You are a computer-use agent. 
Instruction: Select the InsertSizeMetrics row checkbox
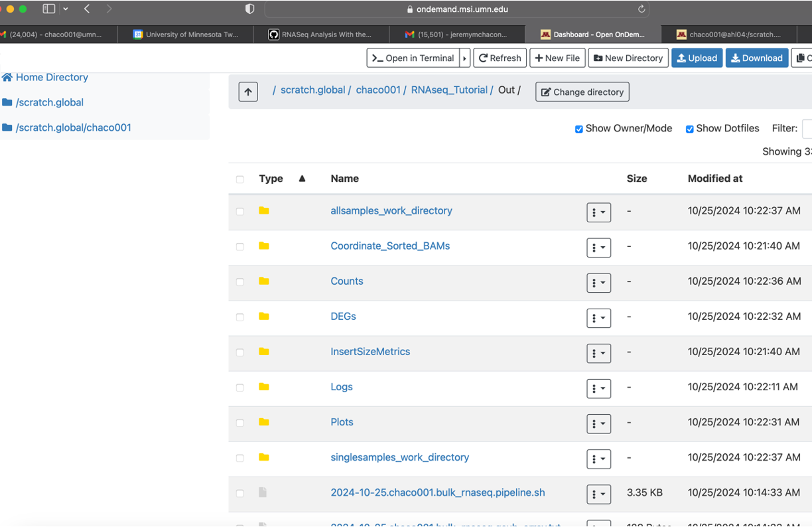tap(240, 352)
